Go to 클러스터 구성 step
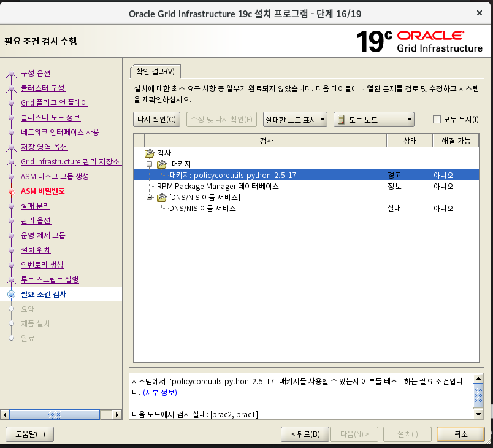The height and width of the screenshot is (448, 493). click(43, 88)
